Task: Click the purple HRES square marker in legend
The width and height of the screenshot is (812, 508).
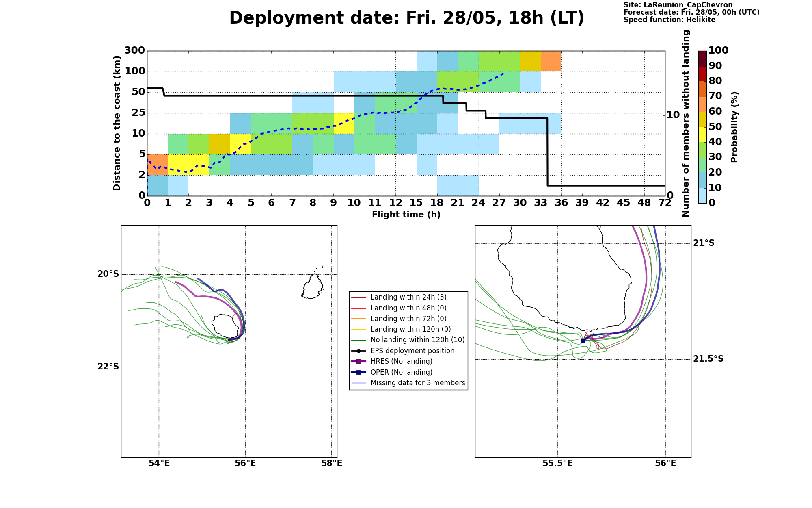Action: [358, 362]
